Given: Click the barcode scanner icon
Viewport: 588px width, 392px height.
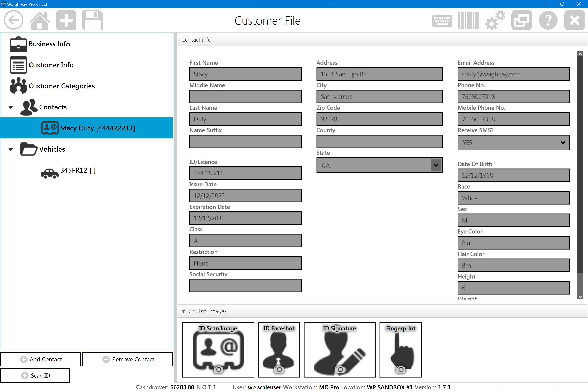Looking at the screenshot, I should coord(469,21).
